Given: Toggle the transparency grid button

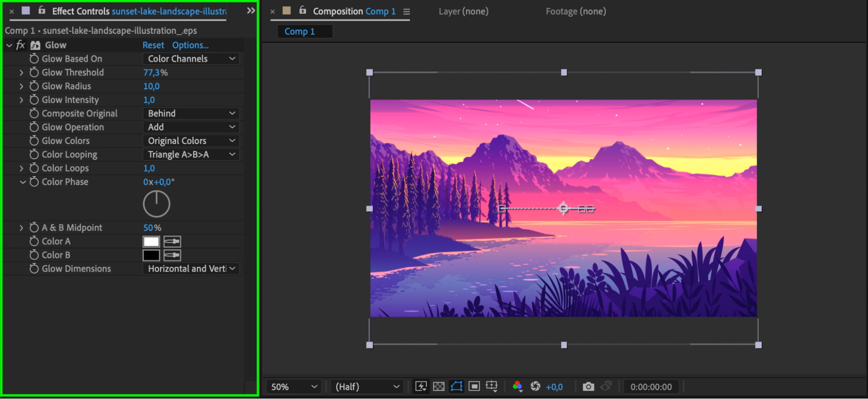Looking at the screenshot, I should point(439,386).
